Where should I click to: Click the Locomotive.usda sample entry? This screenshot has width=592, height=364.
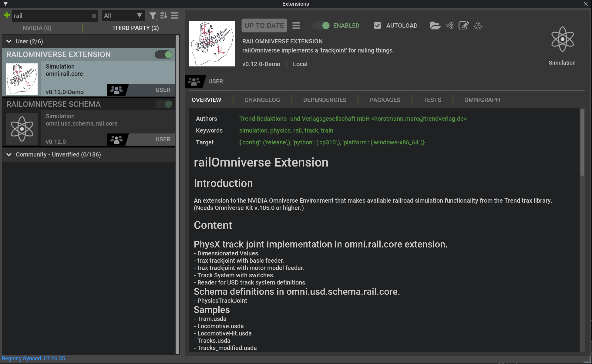[x=220, y=326]
